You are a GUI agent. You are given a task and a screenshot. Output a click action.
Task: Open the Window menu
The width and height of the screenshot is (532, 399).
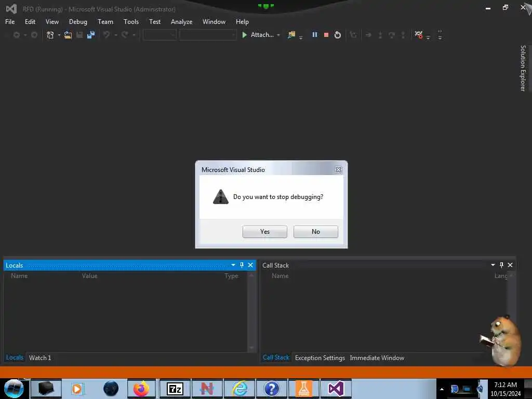(x=214, y=22)
